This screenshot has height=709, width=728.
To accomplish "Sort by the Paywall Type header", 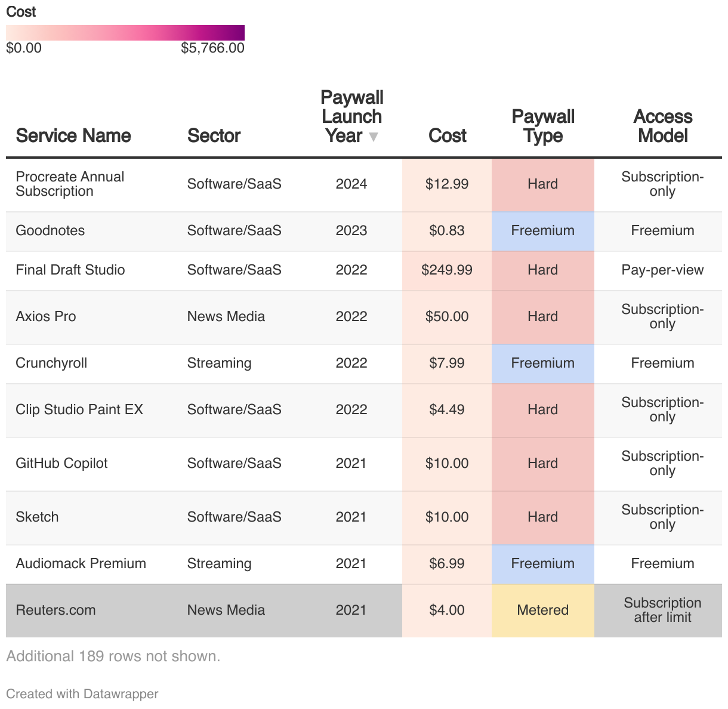I will [x=542, y=126].
